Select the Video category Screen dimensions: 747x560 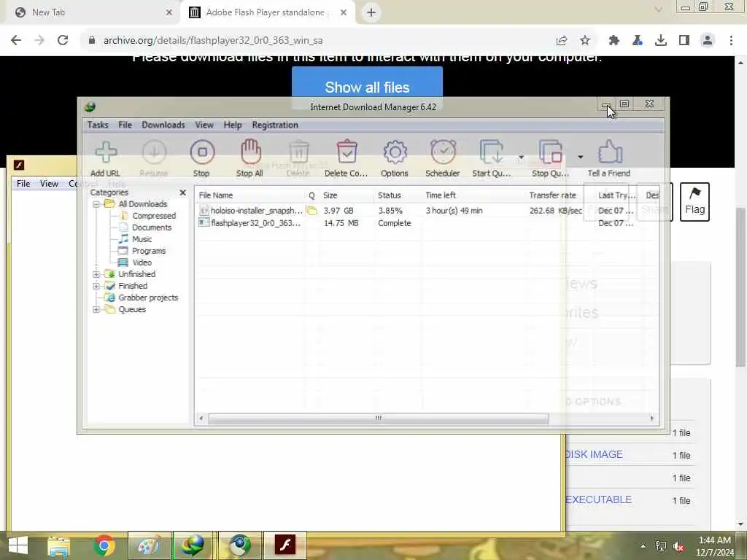(142, 262)
